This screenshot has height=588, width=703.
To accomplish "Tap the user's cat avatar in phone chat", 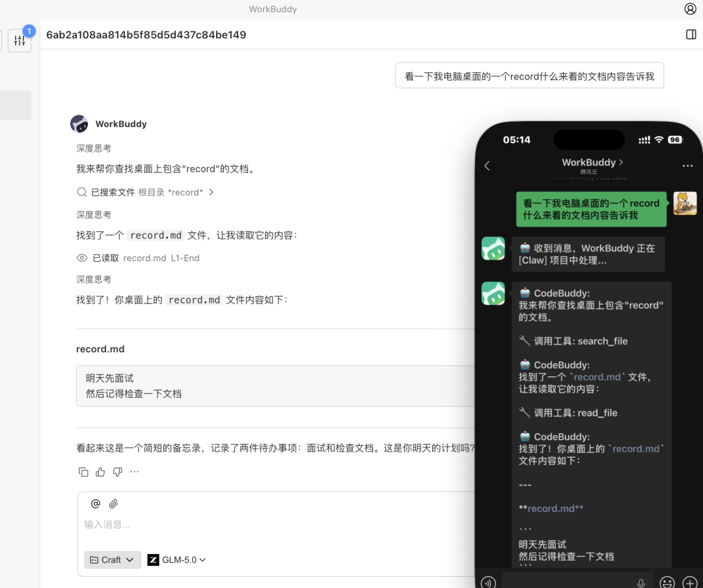I will tap(685, 203).
